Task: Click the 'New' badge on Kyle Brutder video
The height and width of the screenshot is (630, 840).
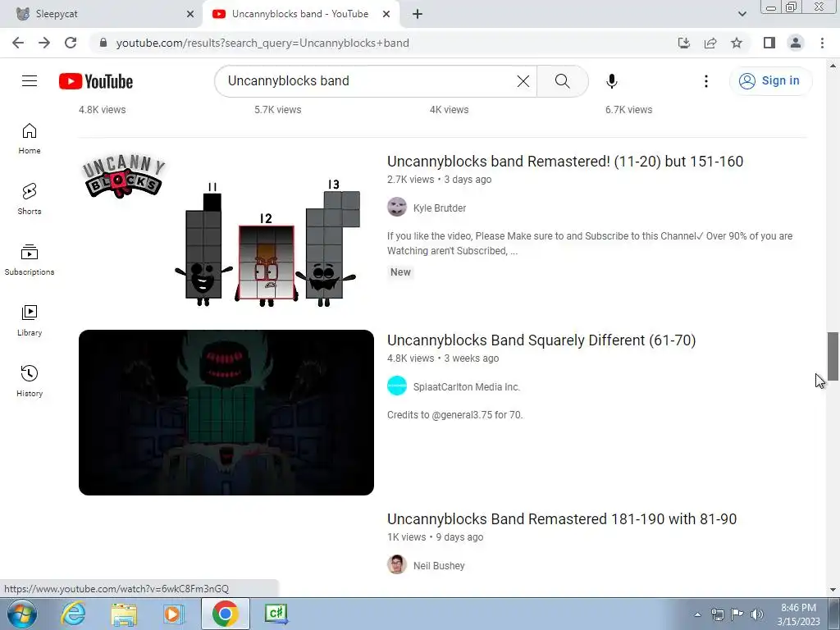Action: coord(400,272)
